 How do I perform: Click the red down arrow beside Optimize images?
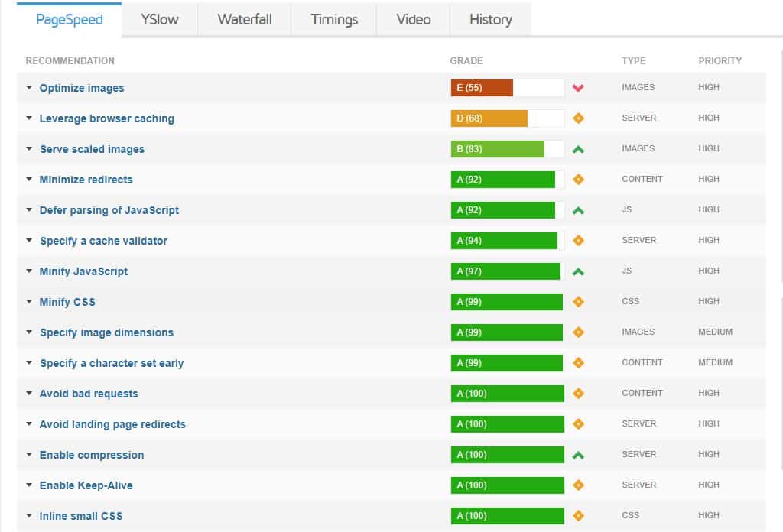578,88
